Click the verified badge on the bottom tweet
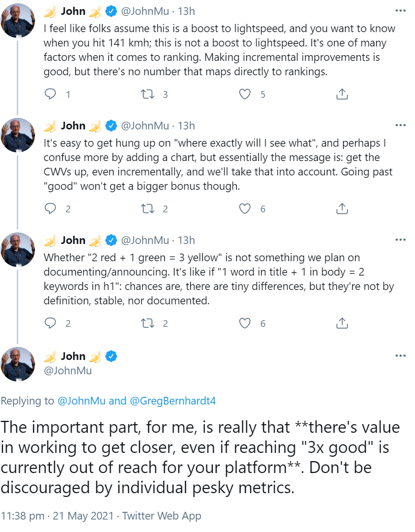 111,356
